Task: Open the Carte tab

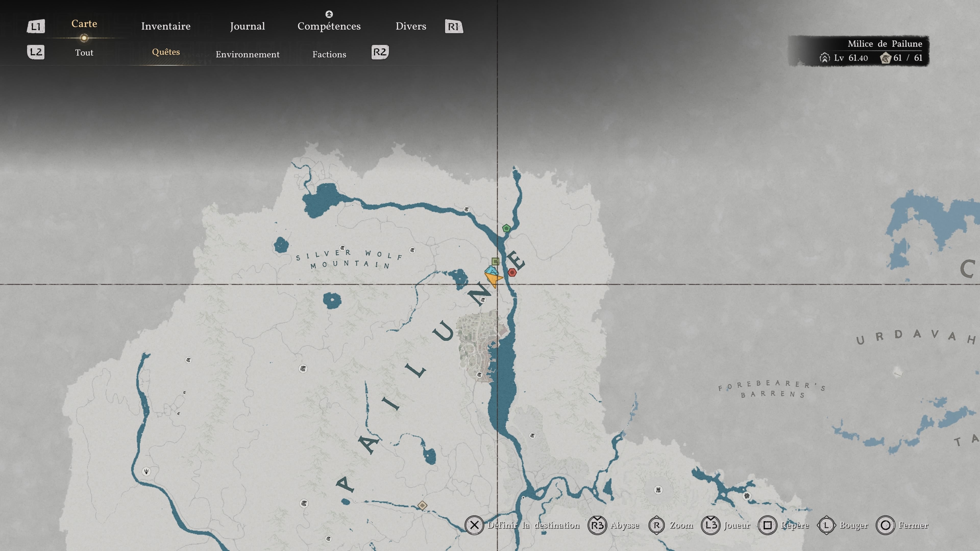Action: 84,23
